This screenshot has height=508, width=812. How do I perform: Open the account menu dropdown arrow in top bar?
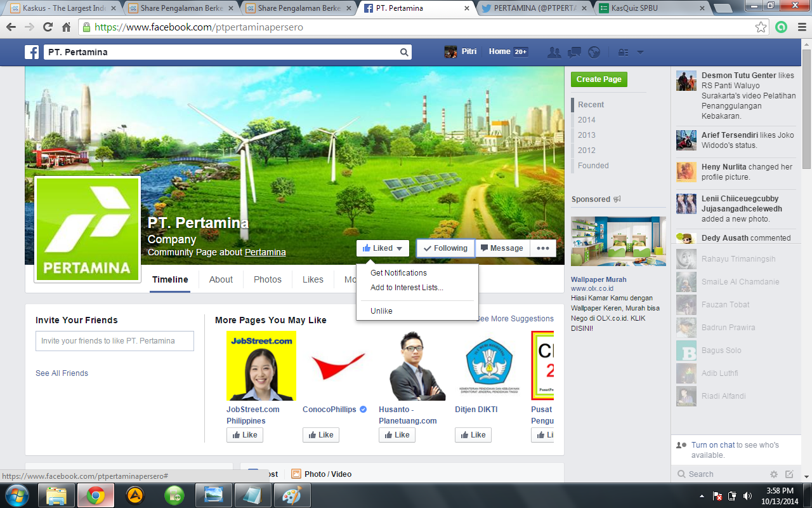pos(640,52)
